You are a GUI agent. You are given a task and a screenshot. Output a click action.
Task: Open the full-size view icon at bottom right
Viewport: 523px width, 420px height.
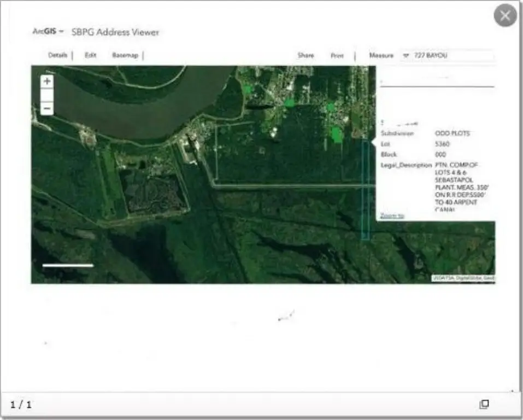click(484, 404)
